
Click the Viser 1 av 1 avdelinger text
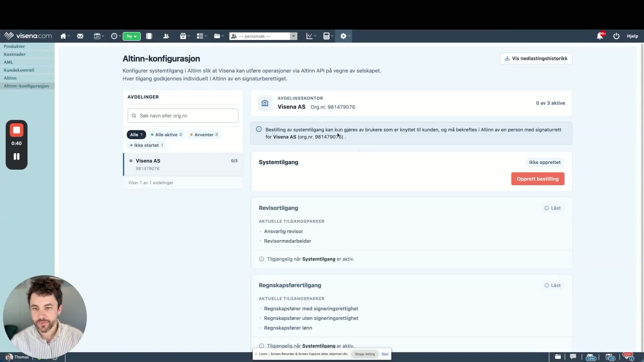click(151, 183)
